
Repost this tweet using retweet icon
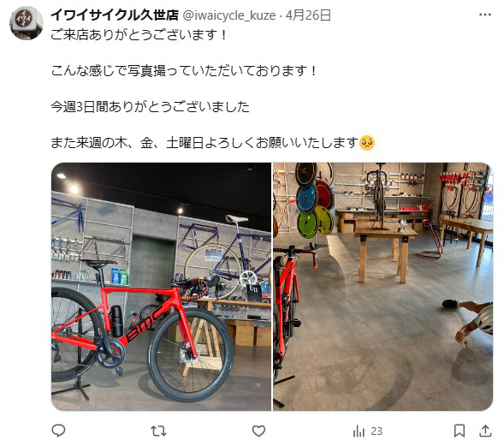click(x=158, y=431)
